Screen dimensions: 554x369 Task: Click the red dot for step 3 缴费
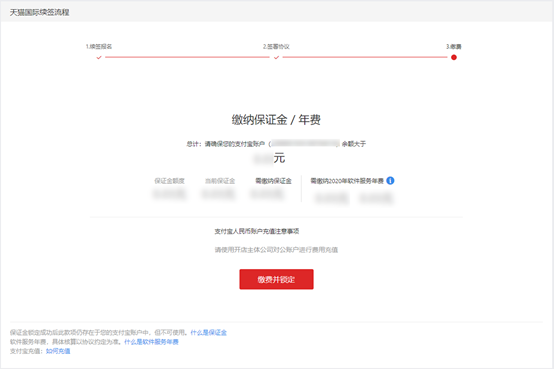[454, 57]
